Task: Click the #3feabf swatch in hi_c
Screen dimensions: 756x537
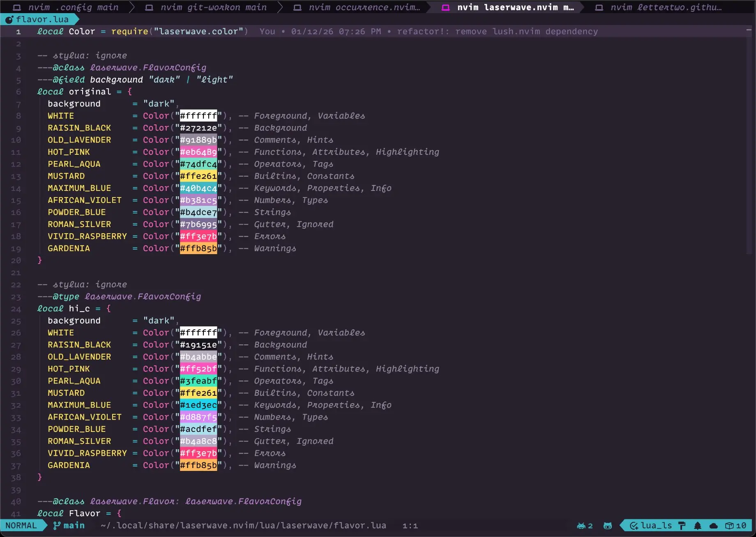Action: click(198, 381)
